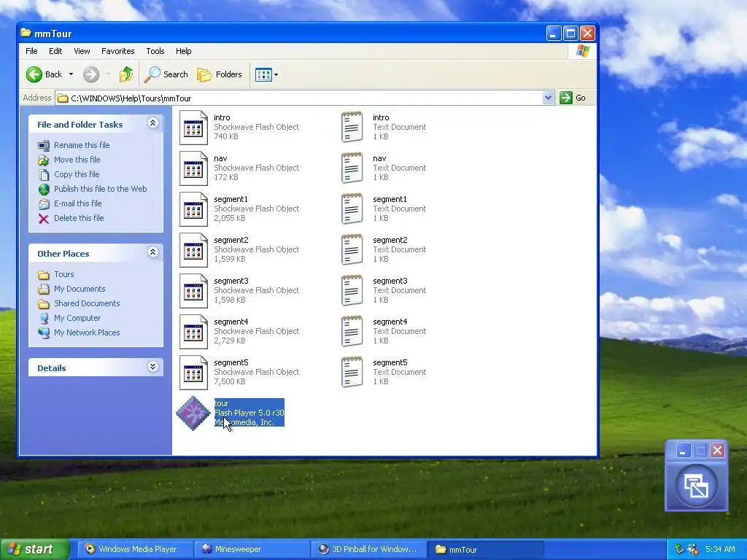Viewport: 747px width, 560px height.
Task: Click the mmTour taskbar button
Action: [x=485, y=549]
